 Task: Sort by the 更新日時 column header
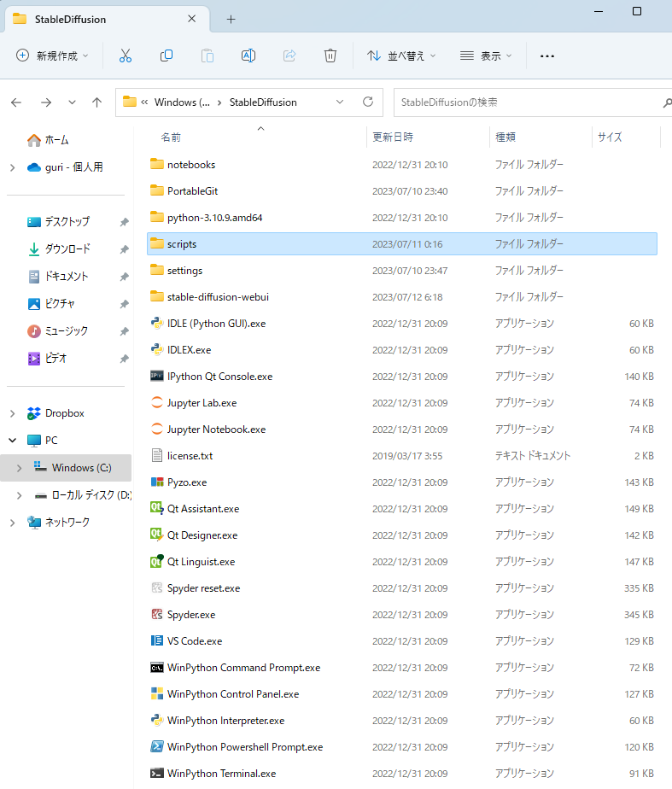click(x=394, y=137)
